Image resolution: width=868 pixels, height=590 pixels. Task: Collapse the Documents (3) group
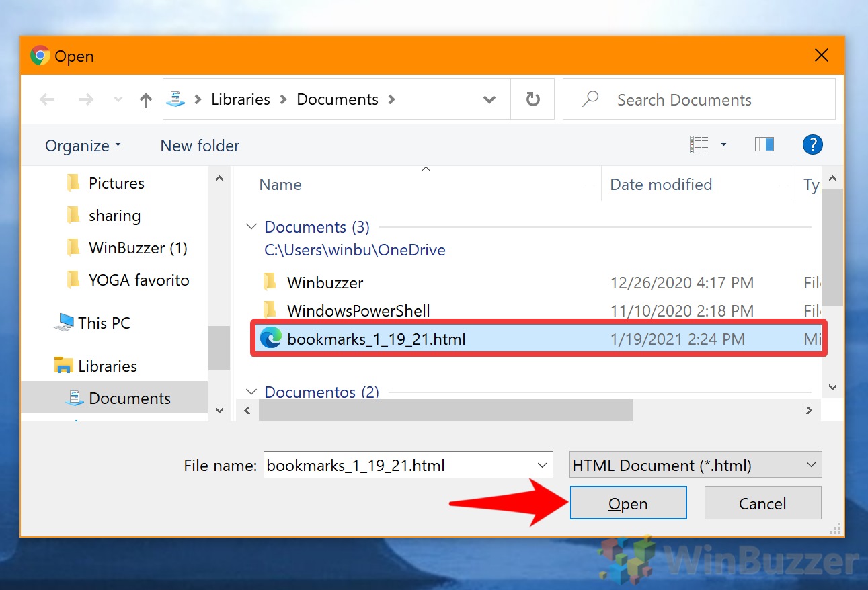tap(251, 226)
